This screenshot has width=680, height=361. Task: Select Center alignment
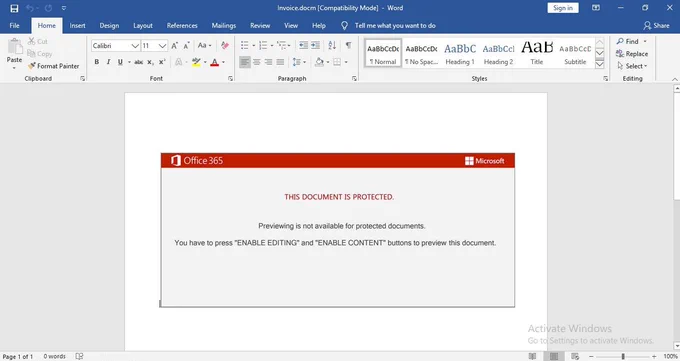(257, 62)
